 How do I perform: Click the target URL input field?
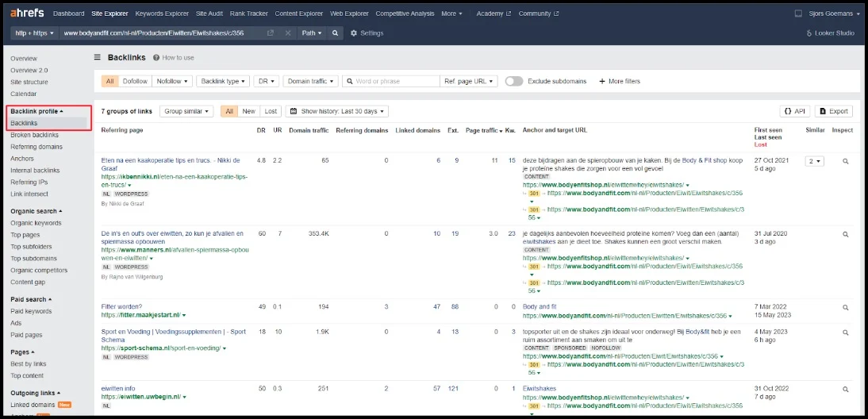point(162,33)
